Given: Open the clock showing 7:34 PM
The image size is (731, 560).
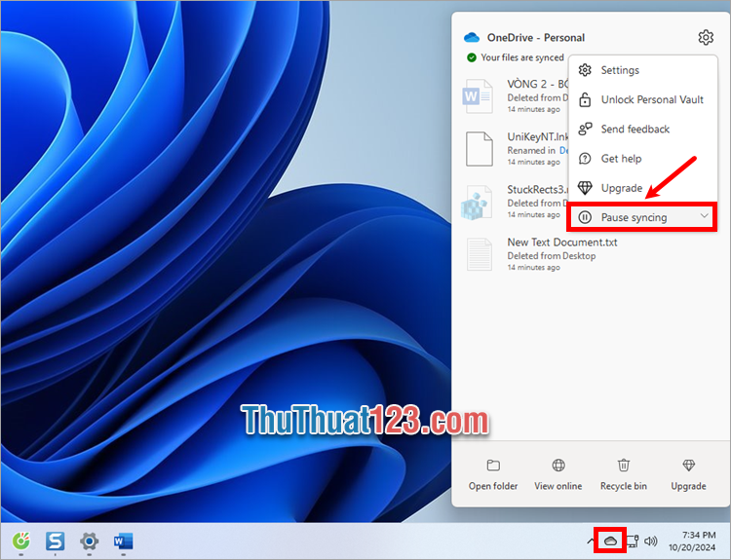Looking at the screenshot, I should (692, 541).
